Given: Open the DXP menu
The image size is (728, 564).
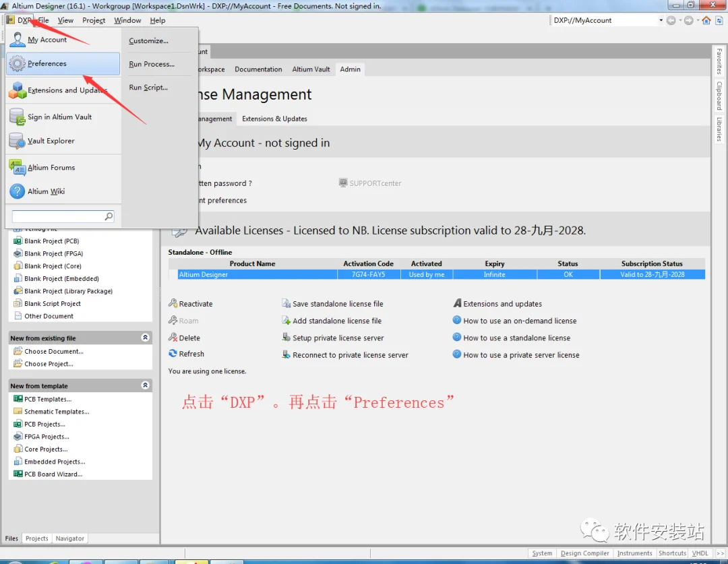Looking at the screenshot, I should click(20, 20).
